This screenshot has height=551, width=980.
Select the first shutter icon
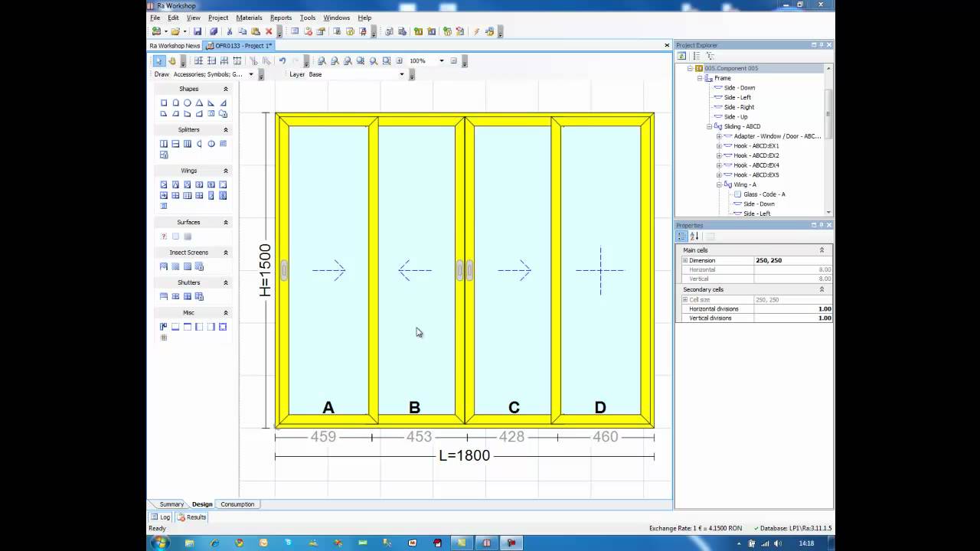click(x=164, y=296)
